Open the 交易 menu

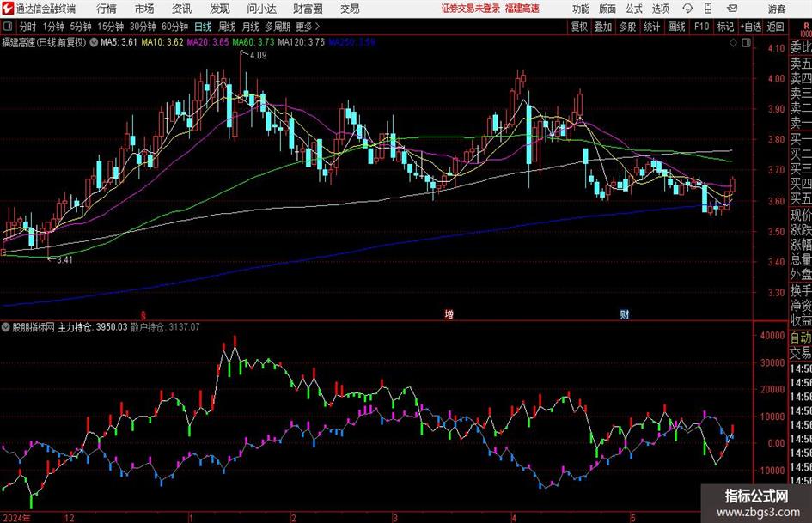[x=350, y=9]
